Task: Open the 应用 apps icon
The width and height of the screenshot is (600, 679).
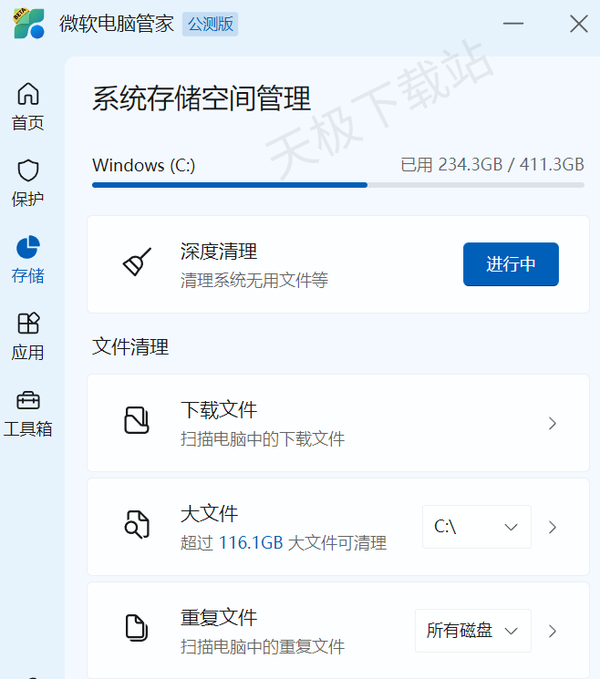Action: pos(28,323)
